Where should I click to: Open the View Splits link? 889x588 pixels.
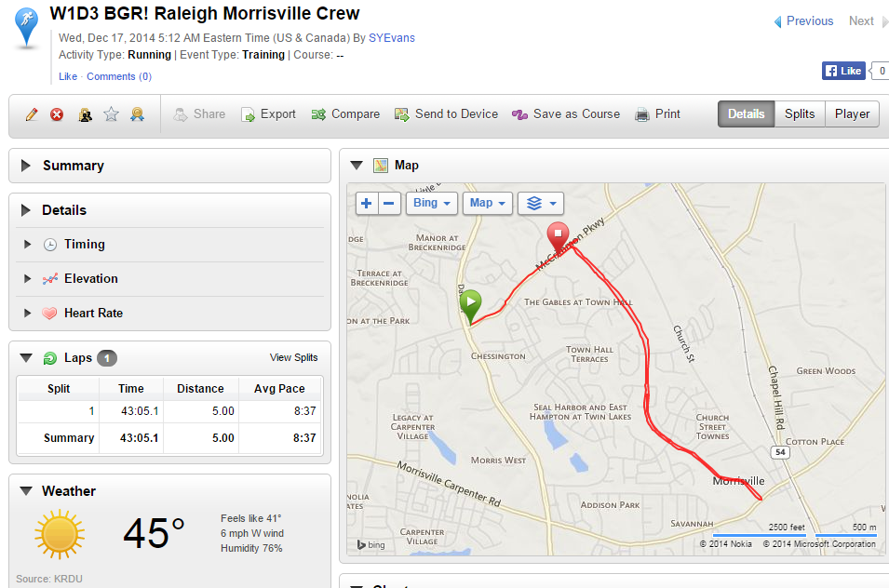coord(293,357)
